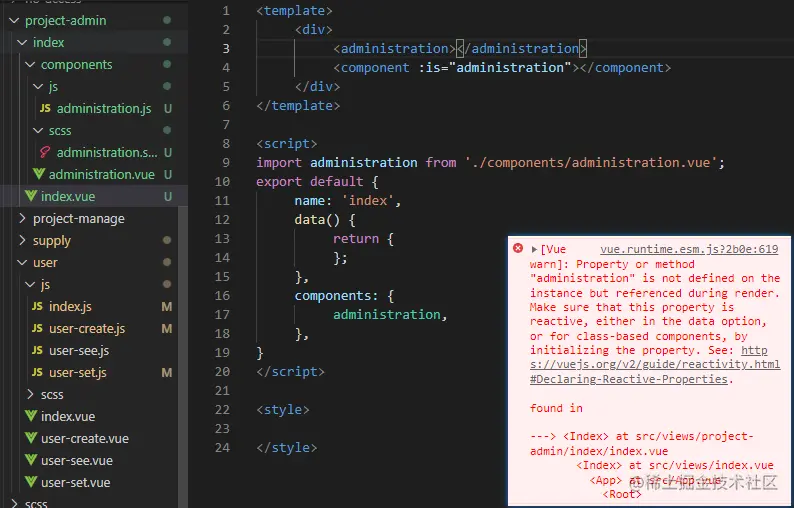794x508 pixels.
Task: Click Vue icon of administration.vue
Action: (39, 174)
